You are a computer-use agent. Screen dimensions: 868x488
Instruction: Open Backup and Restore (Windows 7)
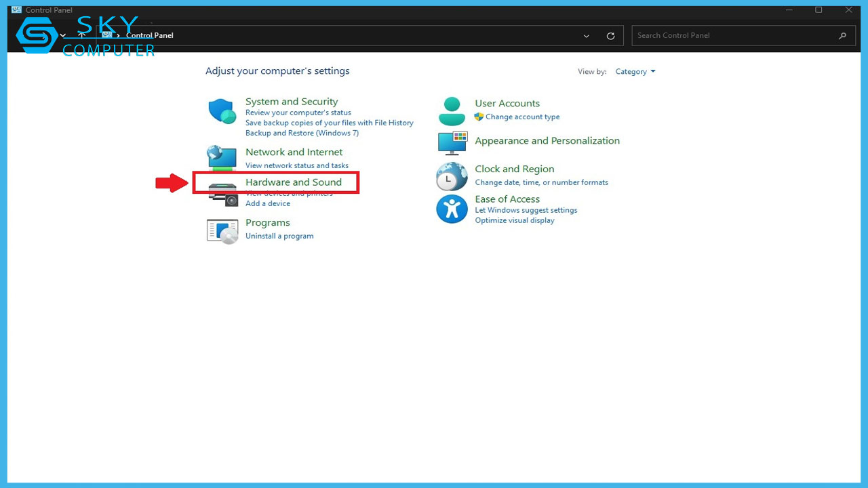coord(303,132)
